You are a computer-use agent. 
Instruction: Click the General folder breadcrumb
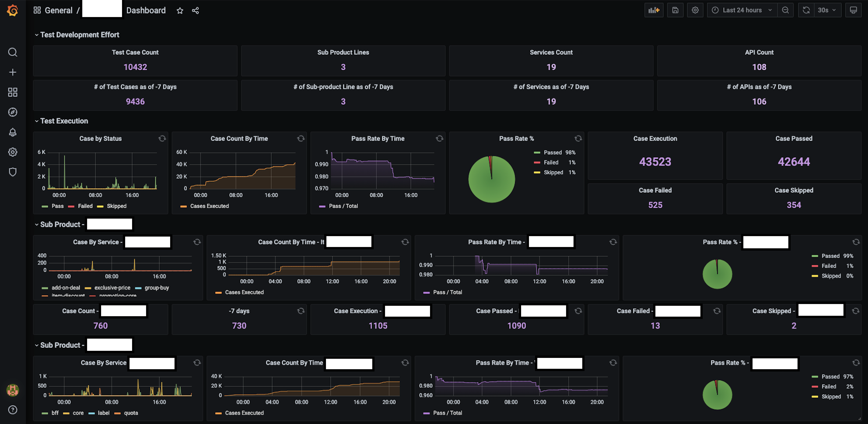[58, 11]
